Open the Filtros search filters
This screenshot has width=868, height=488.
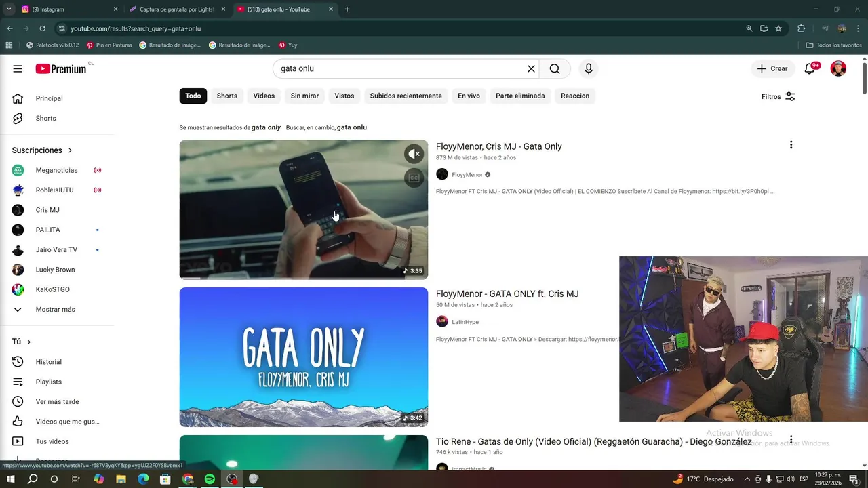click(x=778, y=96)
